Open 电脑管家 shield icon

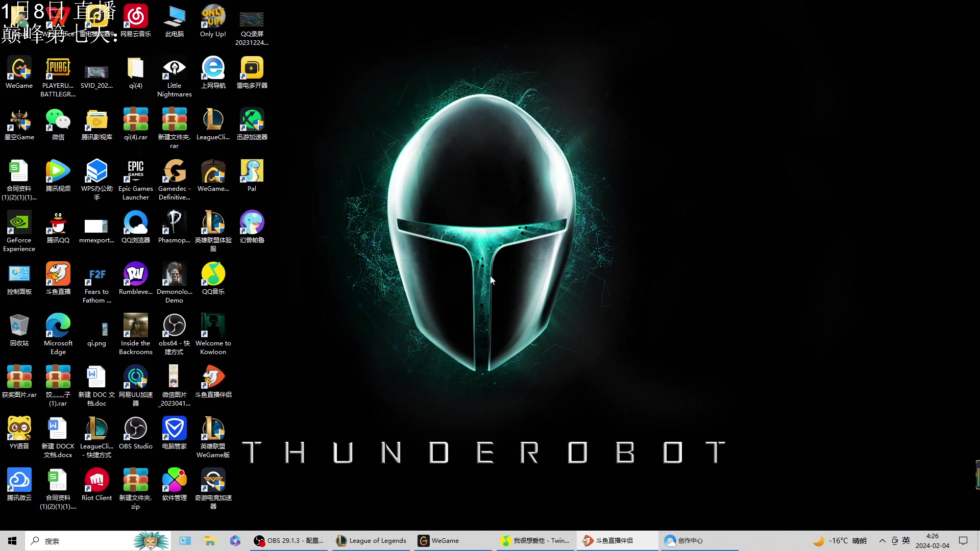175,434
